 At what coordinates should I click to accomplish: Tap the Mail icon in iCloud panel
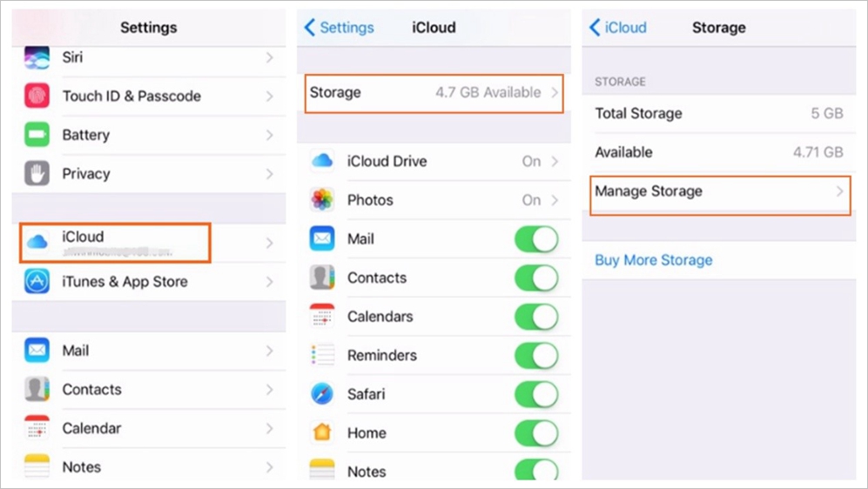click(x=322, y=238)
